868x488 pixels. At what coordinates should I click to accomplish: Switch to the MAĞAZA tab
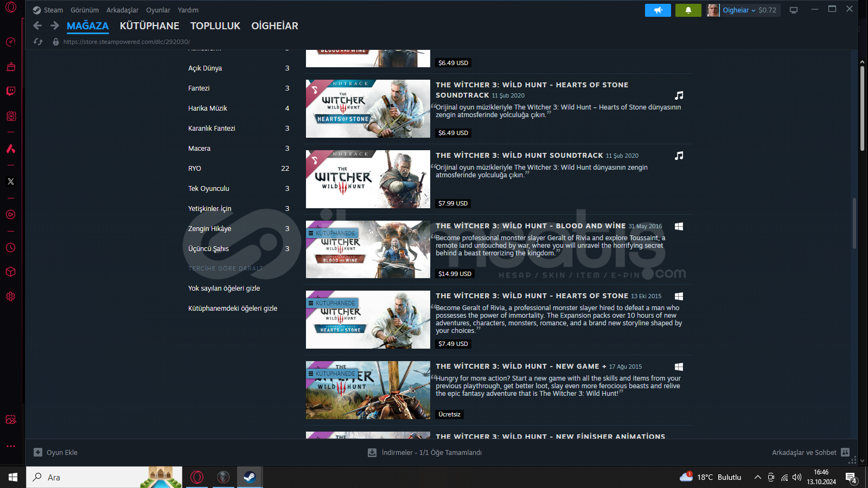coord(88,26)
